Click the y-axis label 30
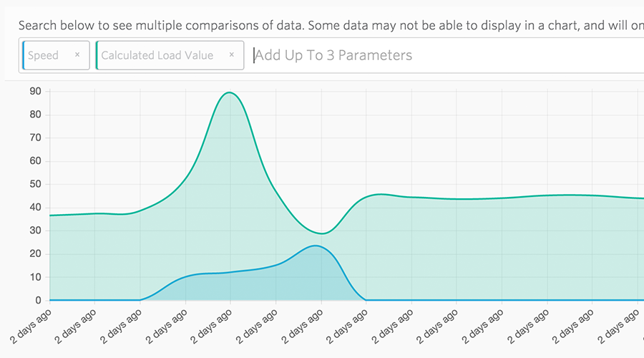The image size is (644, 358). pos(36,231)
